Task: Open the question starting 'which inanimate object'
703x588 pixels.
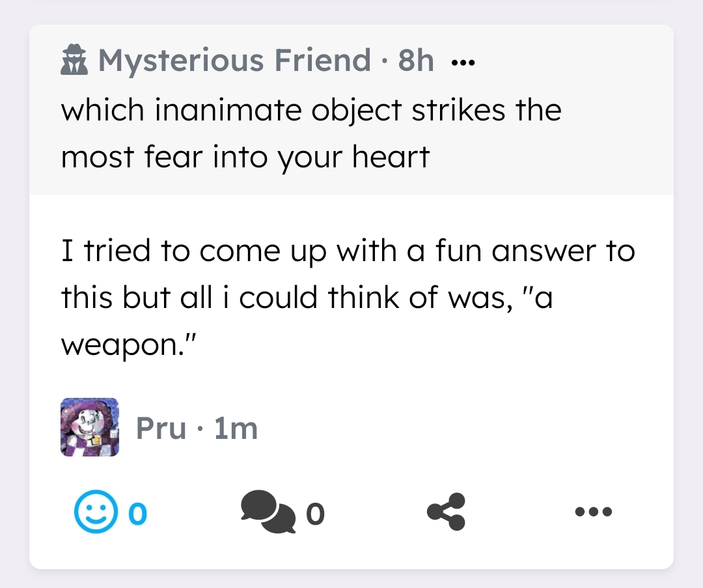Action: pyautogui.click(x=311, y=109)
